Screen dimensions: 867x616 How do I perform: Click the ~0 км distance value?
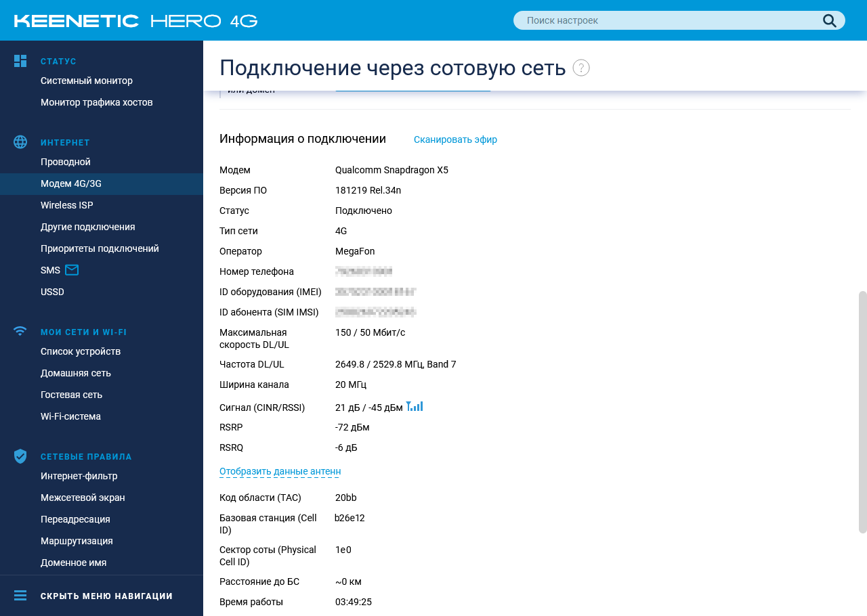click(348, 581)
